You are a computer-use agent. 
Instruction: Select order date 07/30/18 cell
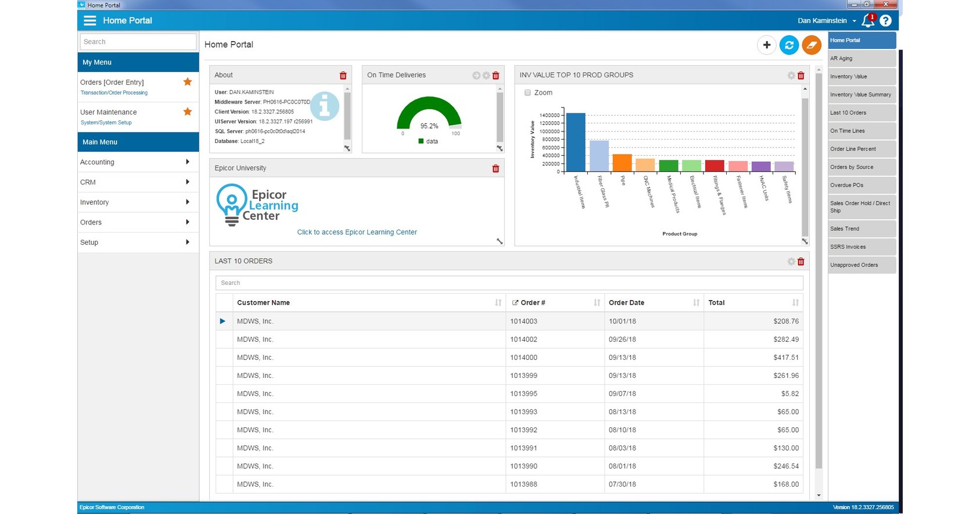[x=654, y=484]
